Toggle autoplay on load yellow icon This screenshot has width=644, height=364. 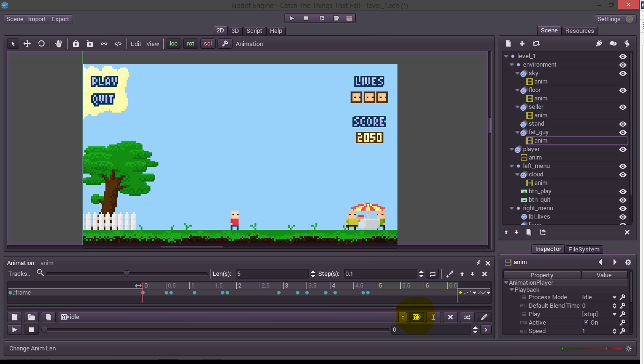pos(416,317)
